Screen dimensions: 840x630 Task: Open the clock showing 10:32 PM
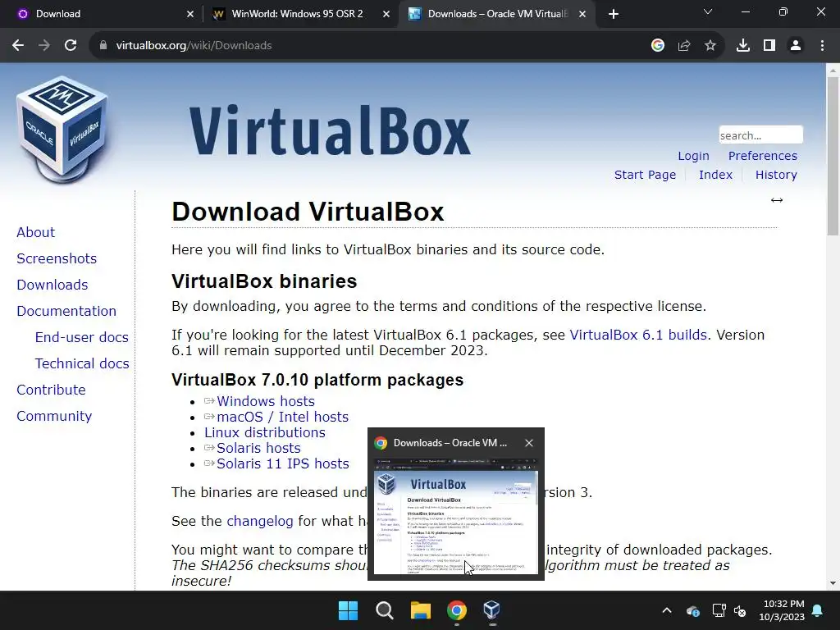point(782,610)
